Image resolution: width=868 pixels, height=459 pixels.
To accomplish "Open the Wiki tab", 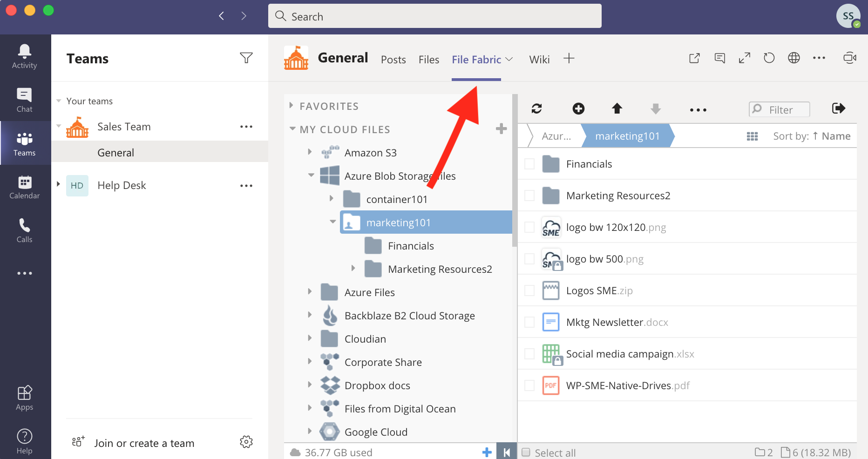I will (539, 60).
